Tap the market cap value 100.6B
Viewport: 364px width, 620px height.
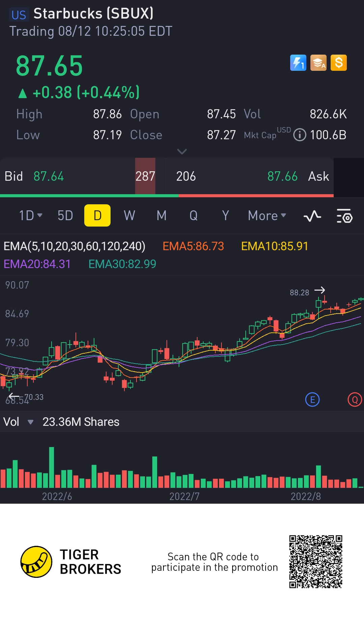(328, 135)
